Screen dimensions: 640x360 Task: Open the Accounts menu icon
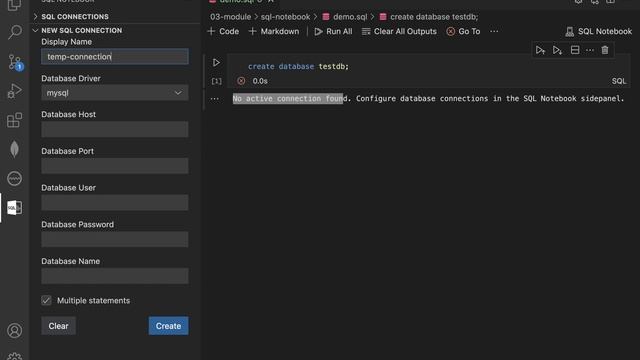point(15,330)
